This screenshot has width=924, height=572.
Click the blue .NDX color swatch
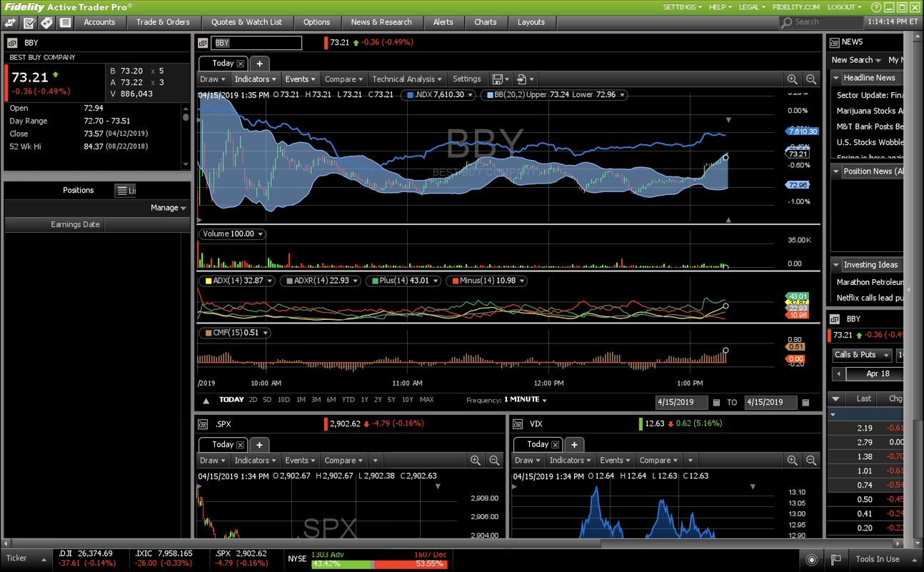411,95
